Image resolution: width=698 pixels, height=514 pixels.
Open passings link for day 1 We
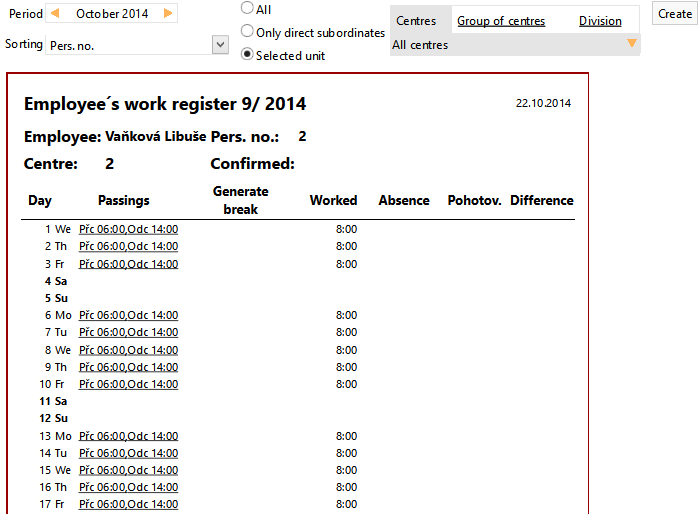(129, 229)
